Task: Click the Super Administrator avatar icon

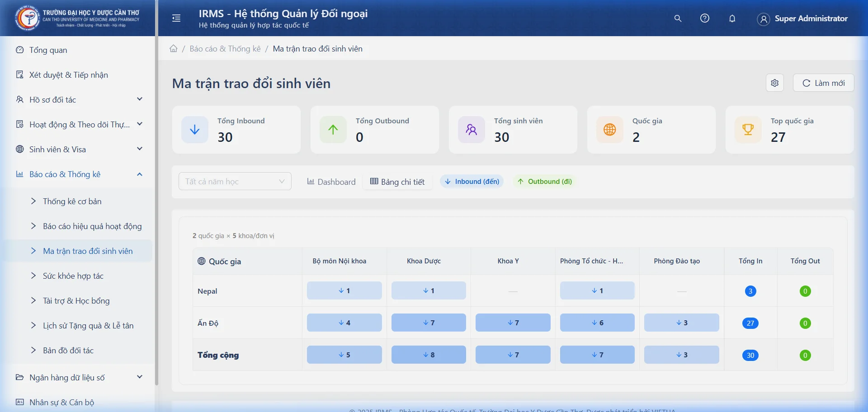Action: [764, 19]
